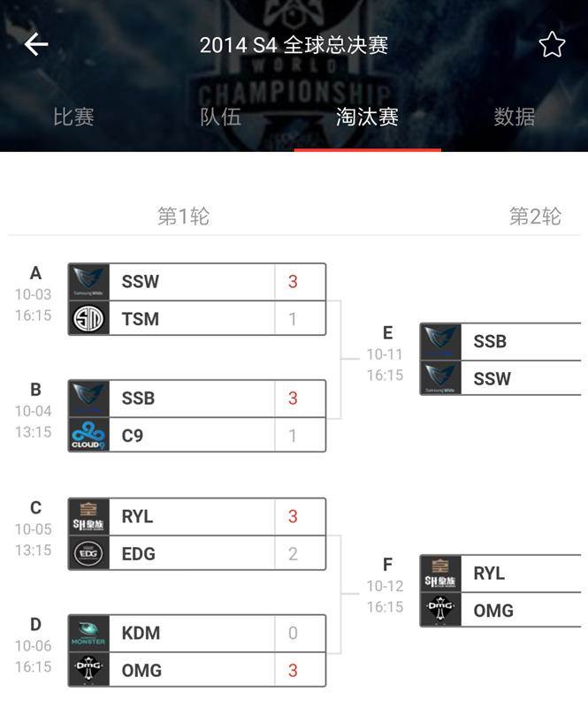
Task: Tap the 第2轮 round header
Action: pos(535,217)
